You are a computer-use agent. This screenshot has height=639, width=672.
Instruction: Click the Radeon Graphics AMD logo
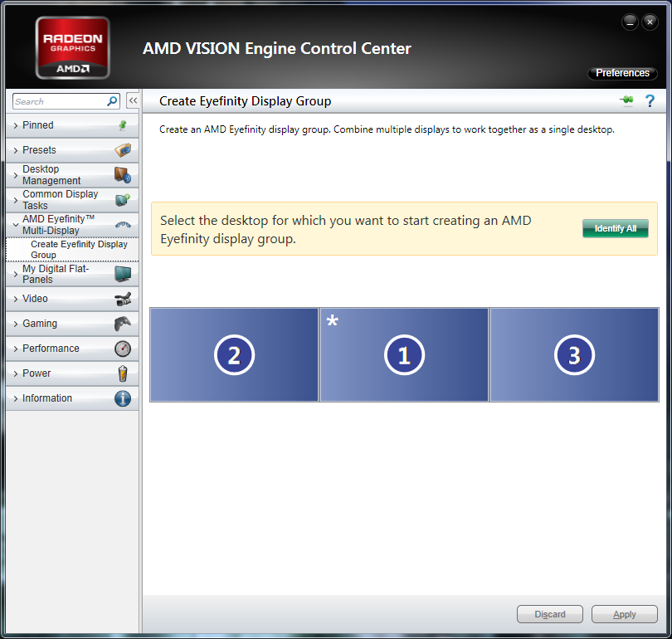pyautogui.click(x=72, y=47)
